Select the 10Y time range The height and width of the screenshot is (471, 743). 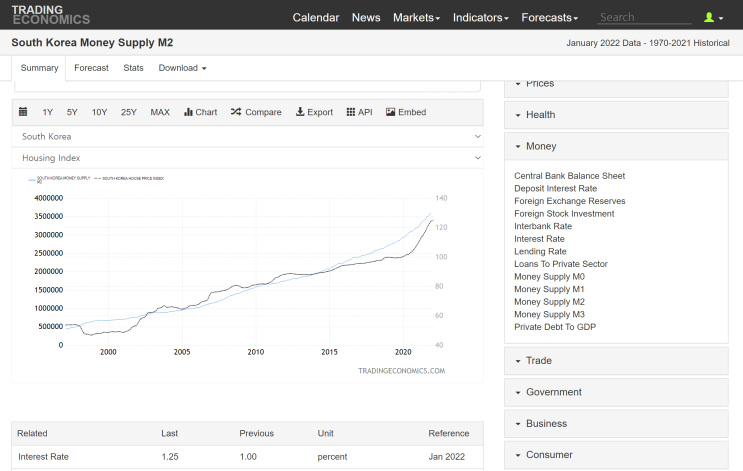click(x=100, y=112)
